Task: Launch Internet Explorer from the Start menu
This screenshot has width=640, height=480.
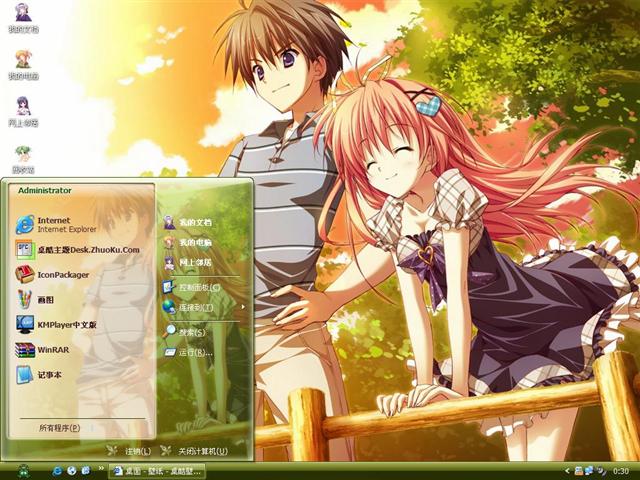Action: tap(56, 224)
